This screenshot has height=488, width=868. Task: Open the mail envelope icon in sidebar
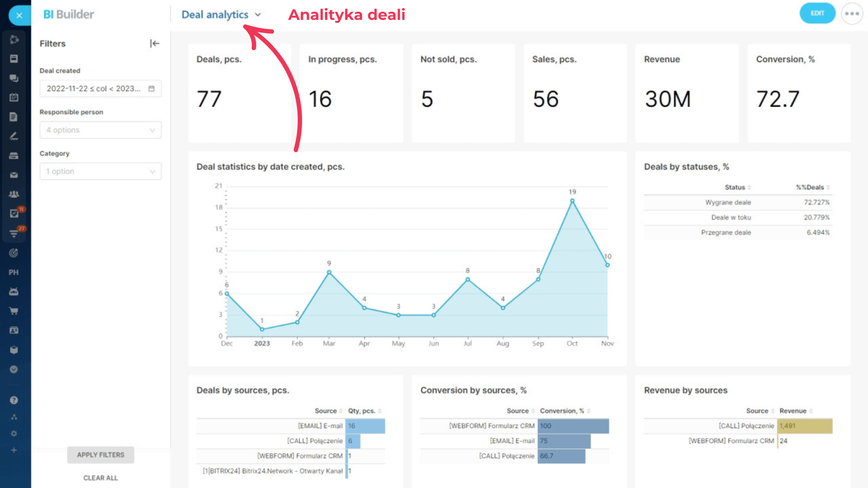coord(14,175)
